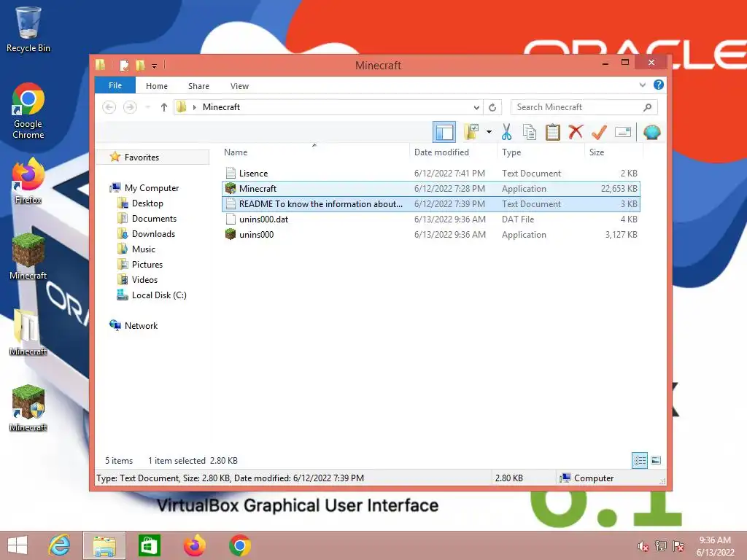This screenshot has width=747, height=560.
Task: Open the address bar history dropdown
Action: coord(476,107)
